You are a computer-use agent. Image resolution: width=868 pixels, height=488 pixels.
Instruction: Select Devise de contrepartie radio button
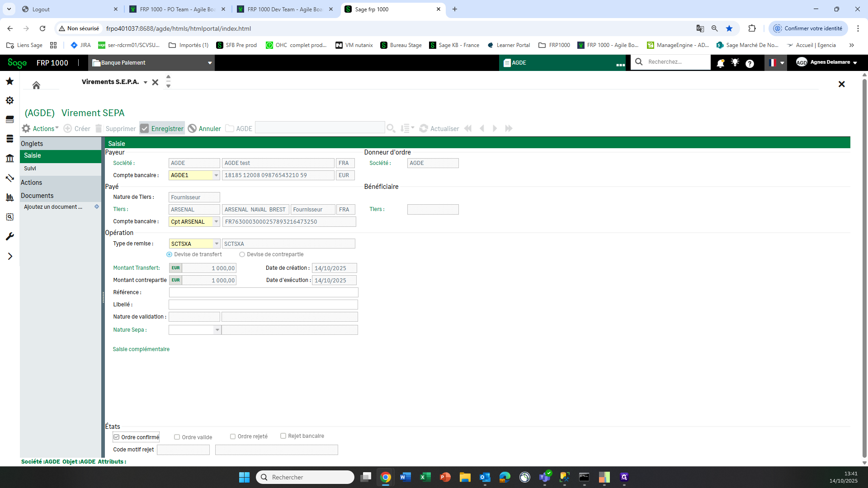(x=242, y=254)
